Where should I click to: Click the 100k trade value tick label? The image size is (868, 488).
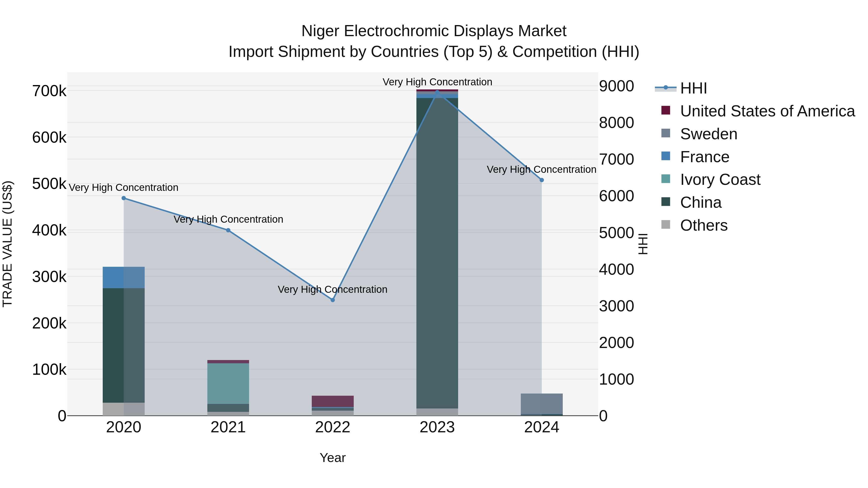49,369
